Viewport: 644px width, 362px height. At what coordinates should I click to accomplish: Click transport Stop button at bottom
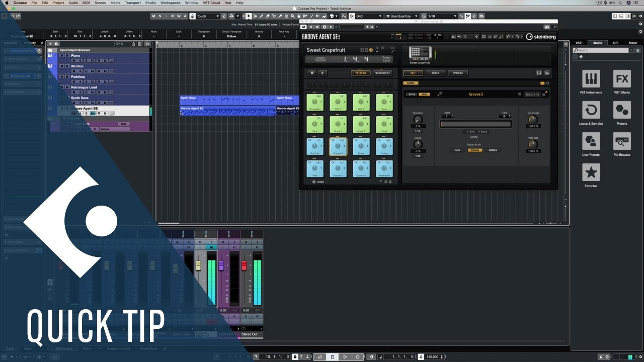point(332,356)
